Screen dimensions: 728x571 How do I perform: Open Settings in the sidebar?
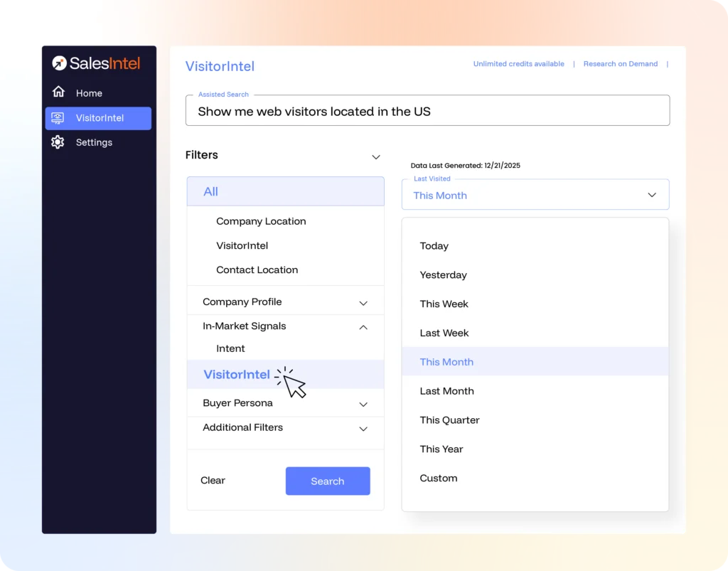tap(94, 142)
